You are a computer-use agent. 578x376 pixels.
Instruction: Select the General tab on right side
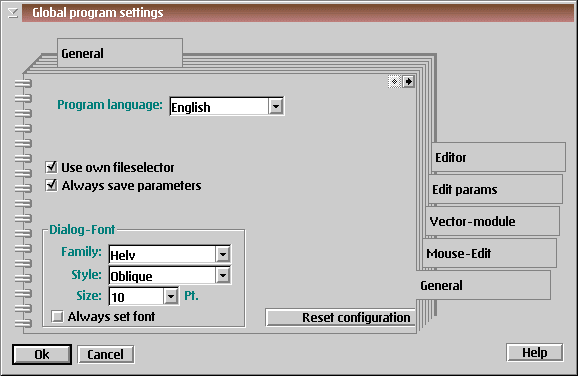(484, 285)
